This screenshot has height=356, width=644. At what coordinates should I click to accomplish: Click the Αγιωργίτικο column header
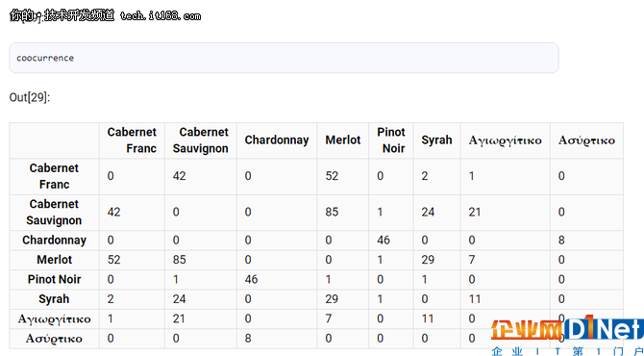(x=506, y=140)
